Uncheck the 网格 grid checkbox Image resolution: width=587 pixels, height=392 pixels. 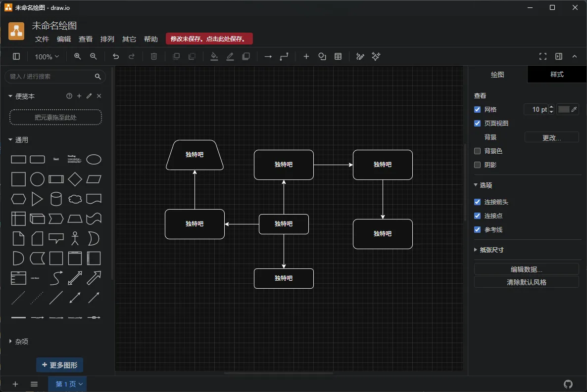[477, 110]
